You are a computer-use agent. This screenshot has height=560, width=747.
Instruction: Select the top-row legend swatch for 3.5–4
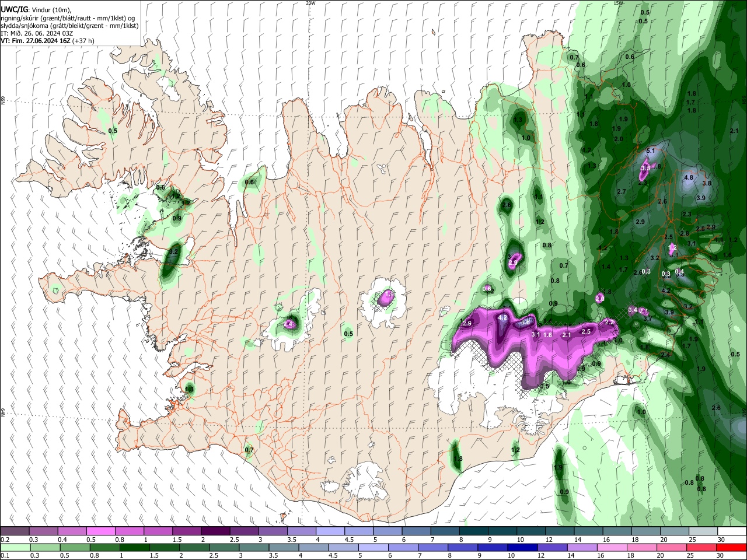(x=302, y=531)
